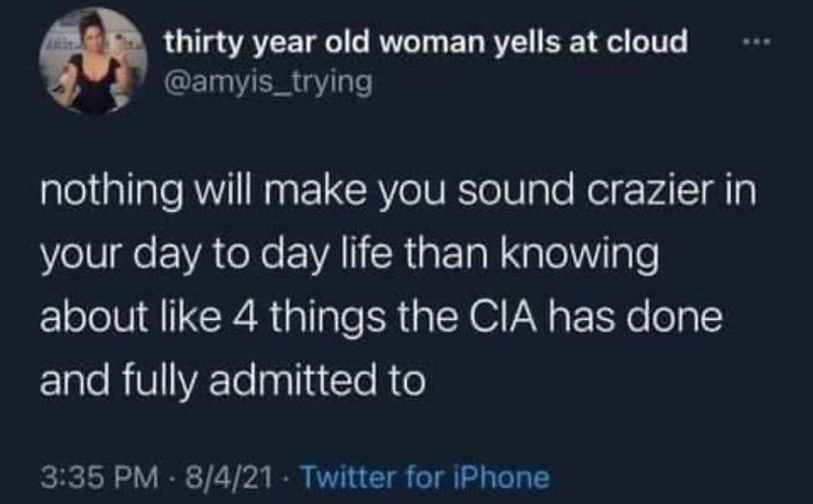Click the profile avatar photo

coord(92,61)
